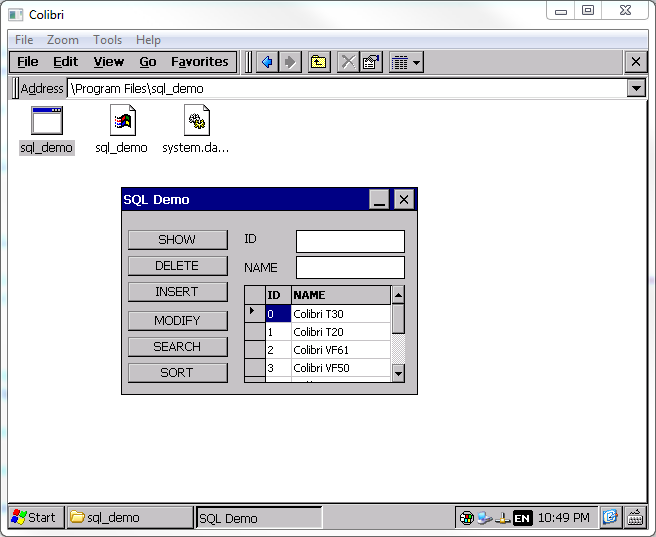Open the explorer File menu
This screenshot has height=537, width=656.
click(28, 62)
